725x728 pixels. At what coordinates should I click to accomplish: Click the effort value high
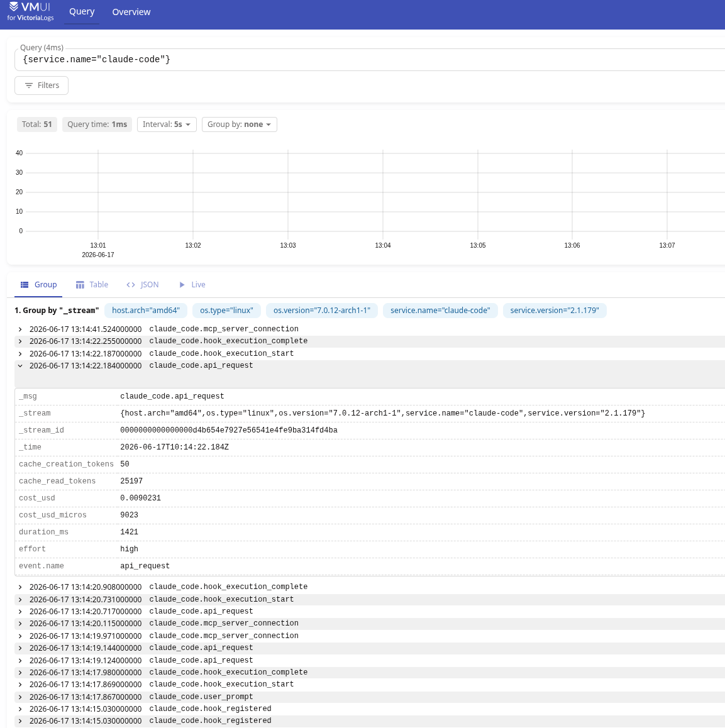[129, 549]
